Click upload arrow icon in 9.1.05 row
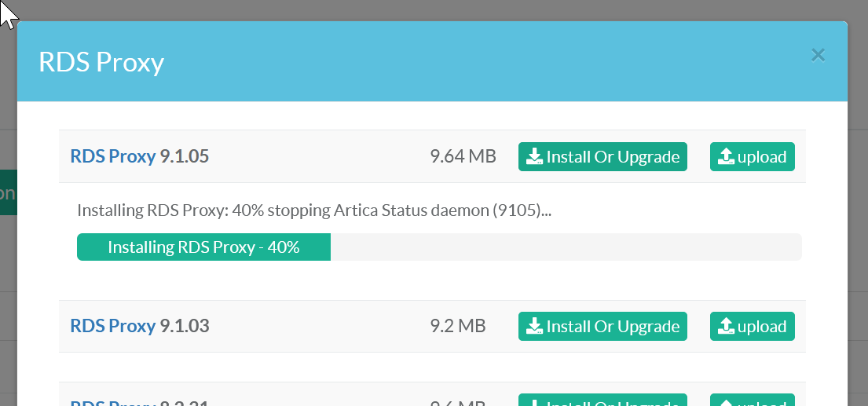This screenshot has height=406, width=868. pyautogui.click(x=727, y=157)
